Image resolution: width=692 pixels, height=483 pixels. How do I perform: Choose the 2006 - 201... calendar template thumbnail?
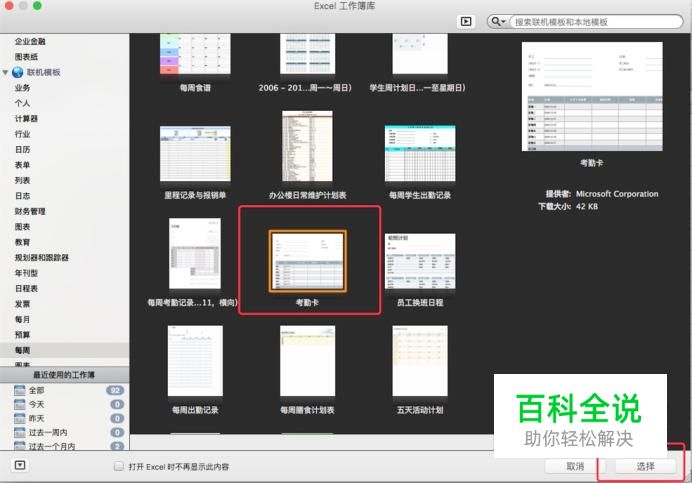[307, 53]
